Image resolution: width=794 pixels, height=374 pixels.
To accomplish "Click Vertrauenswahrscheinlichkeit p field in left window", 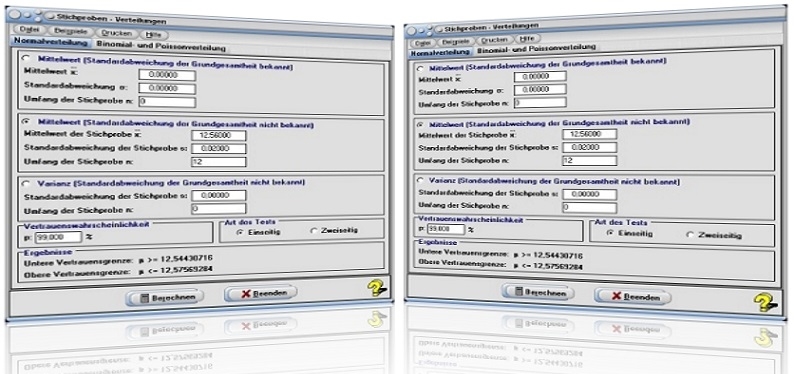I will click(59, 237).
